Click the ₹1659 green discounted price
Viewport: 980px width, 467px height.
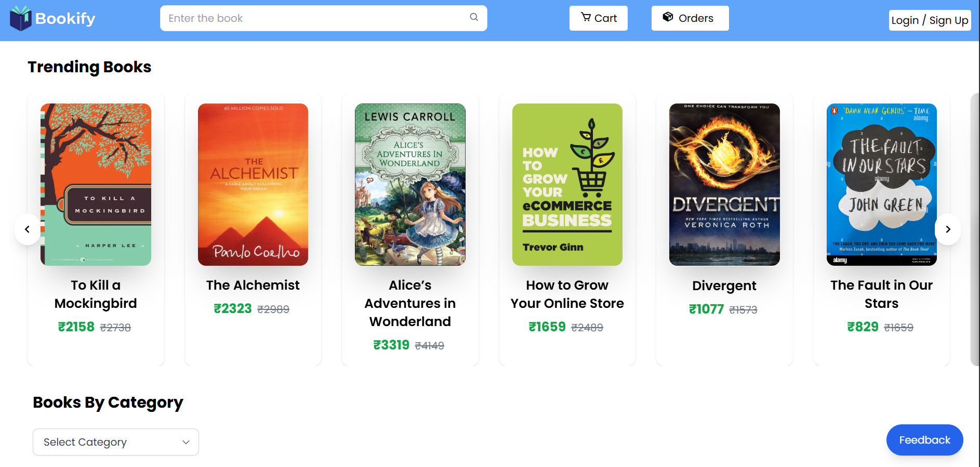click(x=547, y=327)
